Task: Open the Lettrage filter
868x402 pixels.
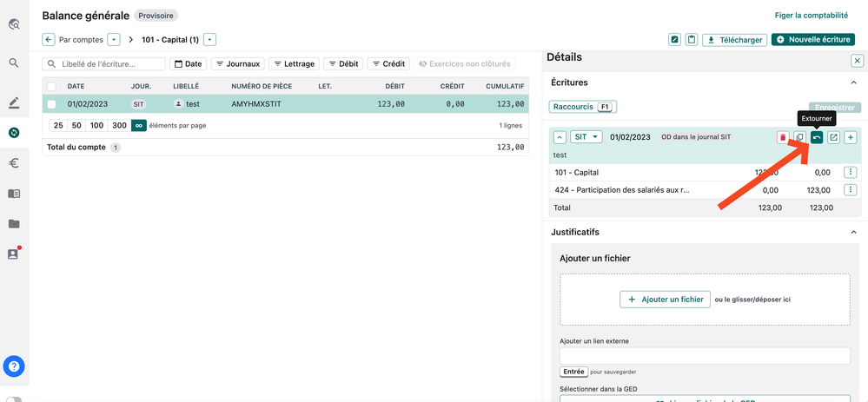Action: click(x=294, y=64)
